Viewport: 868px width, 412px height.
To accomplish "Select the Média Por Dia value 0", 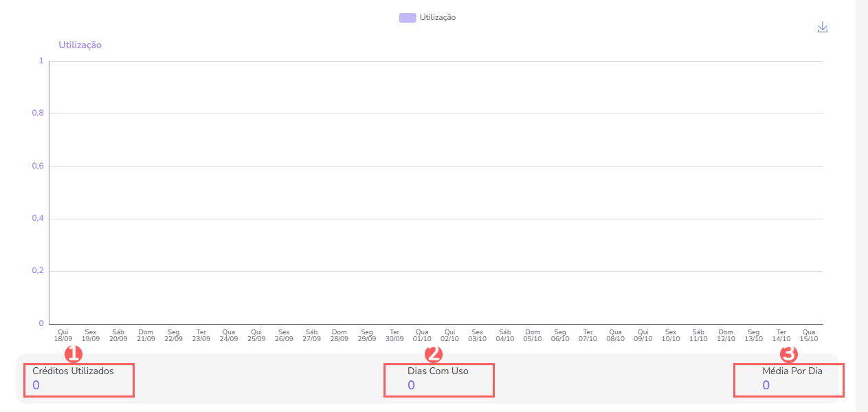I will pyautogui.click(x=766, y=385).
